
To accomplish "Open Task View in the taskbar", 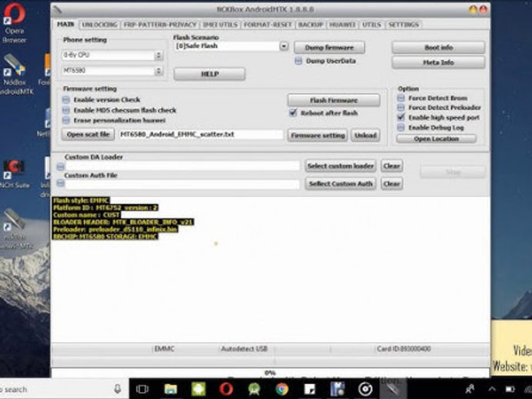I will [x=142, y=389].
